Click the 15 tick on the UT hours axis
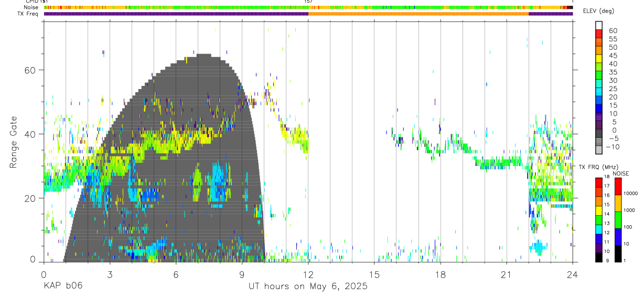Screen dimensions: 644x297 tap(374, 274)
